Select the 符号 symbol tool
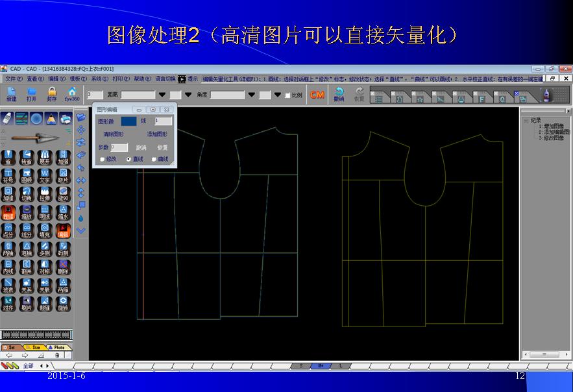 [x=8, y=176]
